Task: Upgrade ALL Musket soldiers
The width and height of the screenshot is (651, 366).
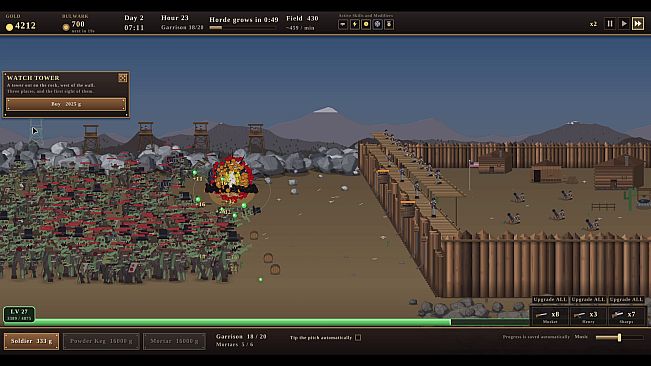Action: click(x=550, y=300)
